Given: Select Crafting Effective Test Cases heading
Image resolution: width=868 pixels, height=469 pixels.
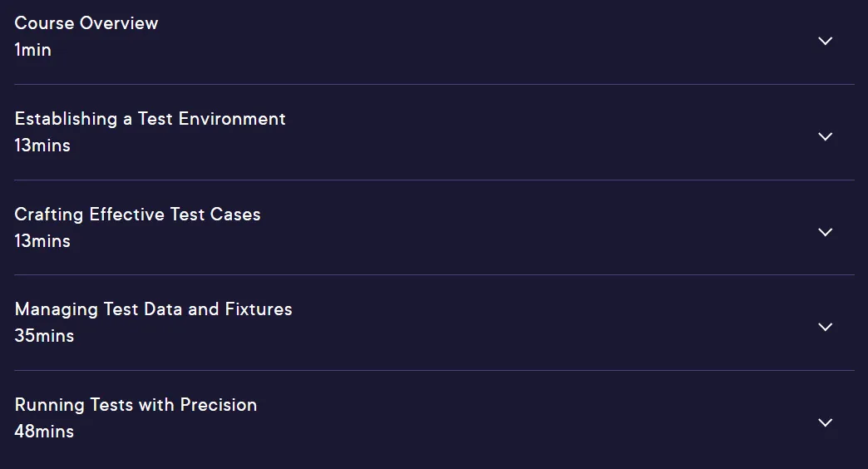Looking at the screenshot, I should 137,215.
